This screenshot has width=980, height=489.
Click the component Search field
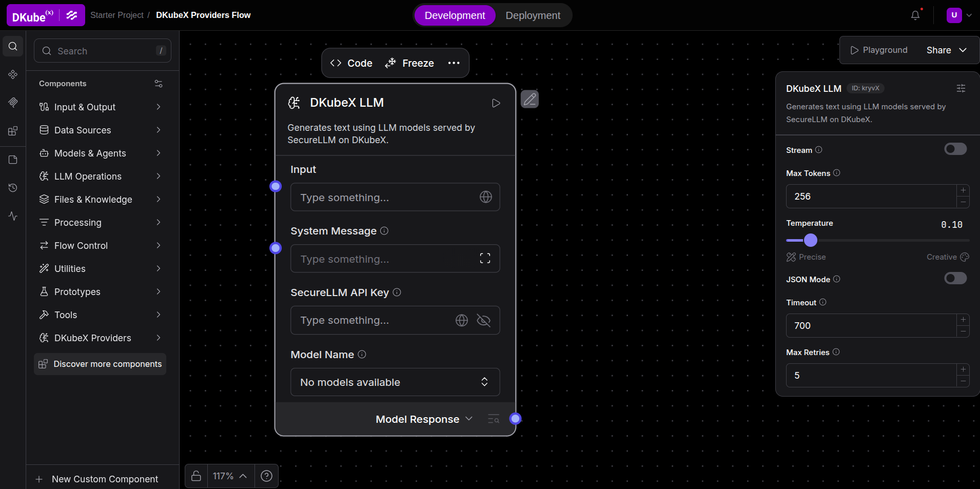(x=103, y=51)
